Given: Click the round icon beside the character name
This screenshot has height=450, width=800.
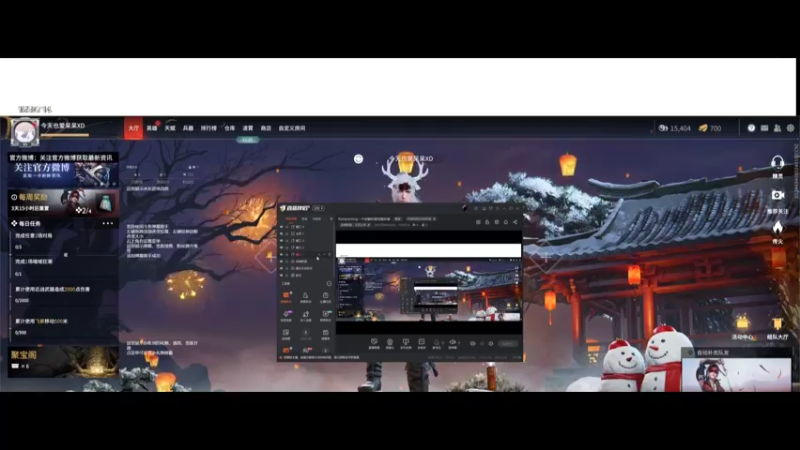Looking at the screenshot, I should tap(359, 159).
